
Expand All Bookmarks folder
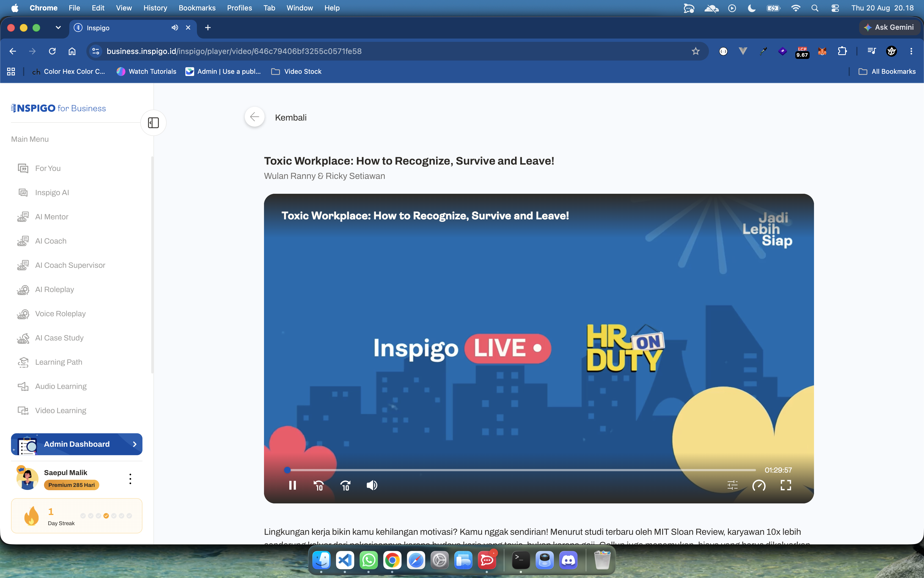click(887, 72)
